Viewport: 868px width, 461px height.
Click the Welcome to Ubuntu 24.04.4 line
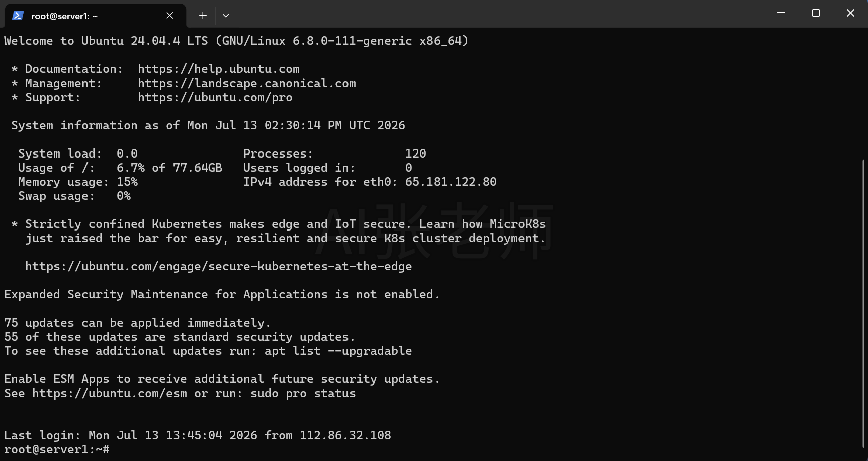click(x=236, y=41)
